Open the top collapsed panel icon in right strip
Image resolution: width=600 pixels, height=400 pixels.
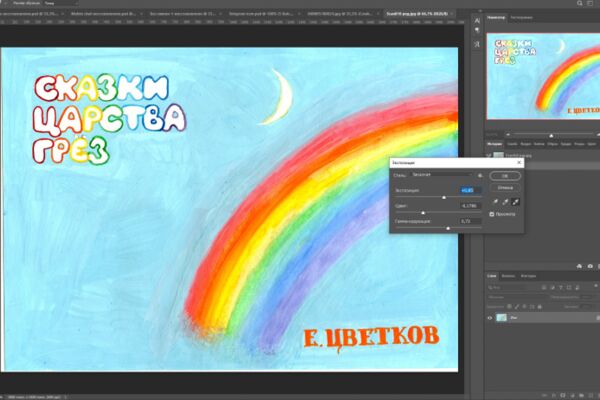click(x=477, y=20)
